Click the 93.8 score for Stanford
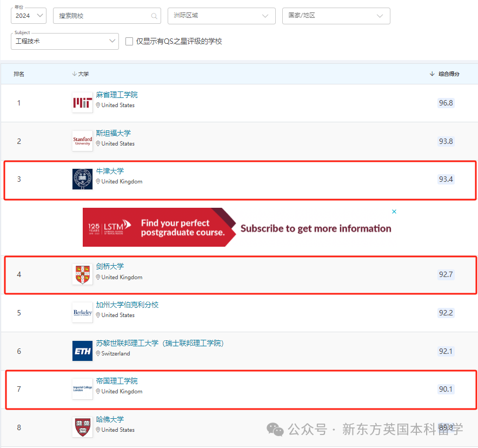Image resolution: width=478 pixels, height=448 pixels. (446, 141)
